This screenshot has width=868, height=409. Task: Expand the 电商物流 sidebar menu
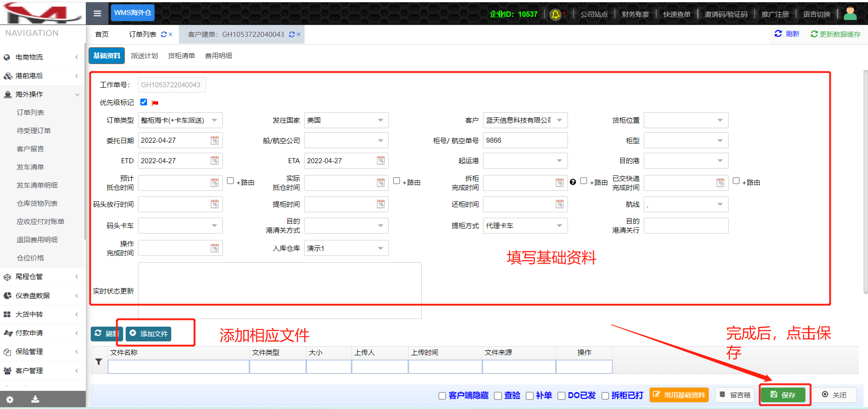[43, 57]
